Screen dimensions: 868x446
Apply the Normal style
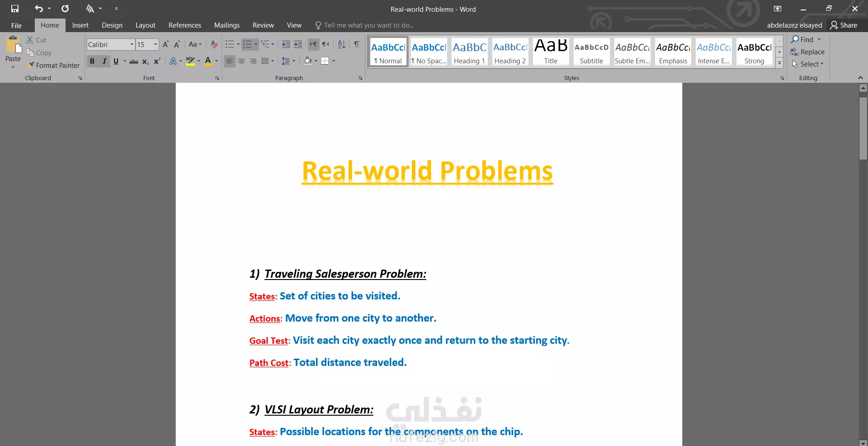click(x=388, y=52)
